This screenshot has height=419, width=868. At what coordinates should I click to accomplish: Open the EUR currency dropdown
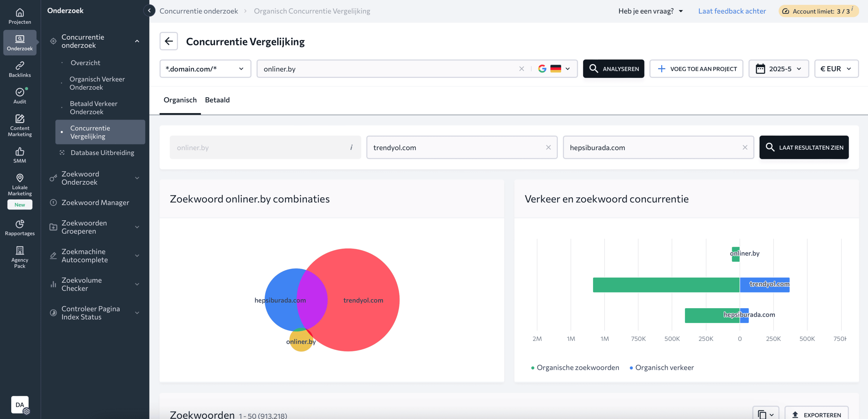coord(836,69)
